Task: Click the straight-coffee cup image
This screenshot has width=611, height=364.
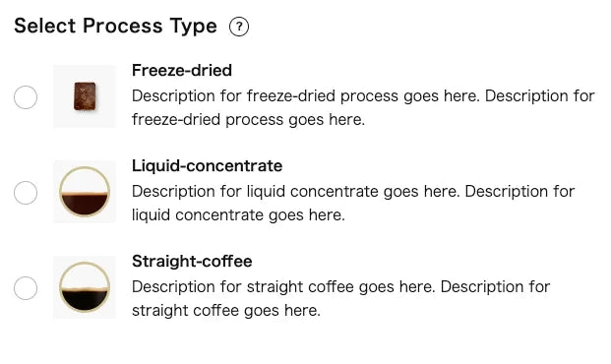Action: 85,287
